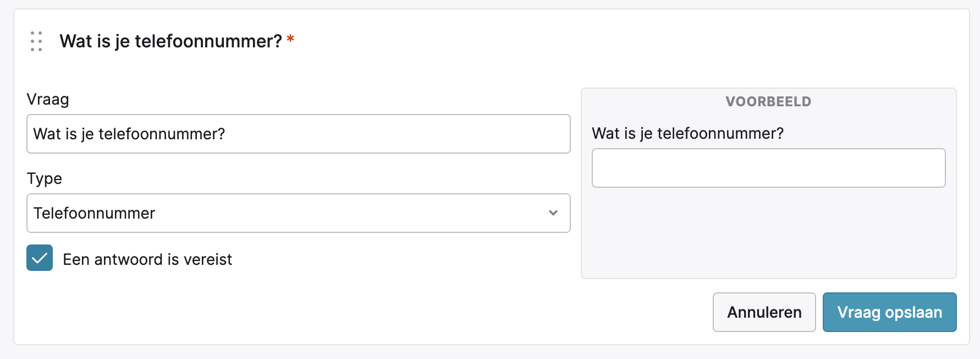Click the 'Type' field label
980x359 pixels.
45,178
